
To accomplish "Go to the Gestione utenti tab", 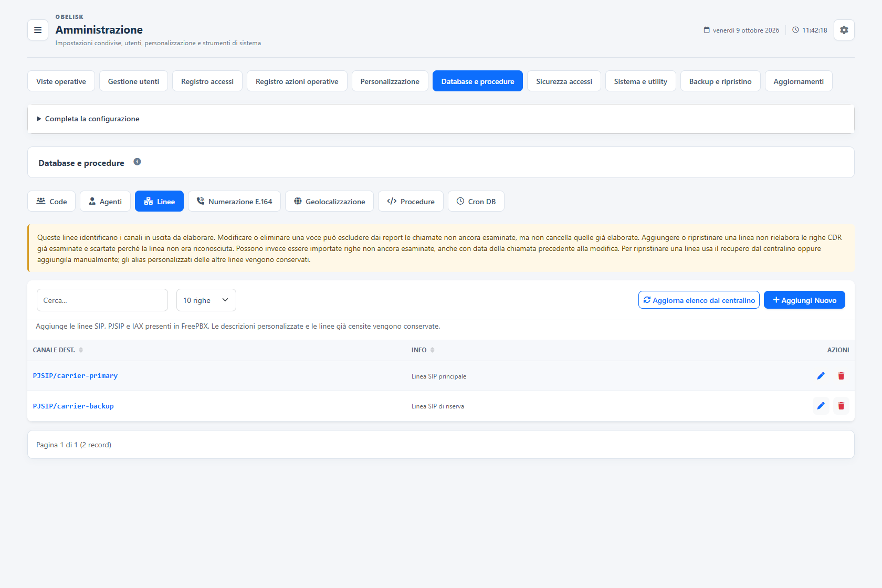I will click(x=133, y=81).
